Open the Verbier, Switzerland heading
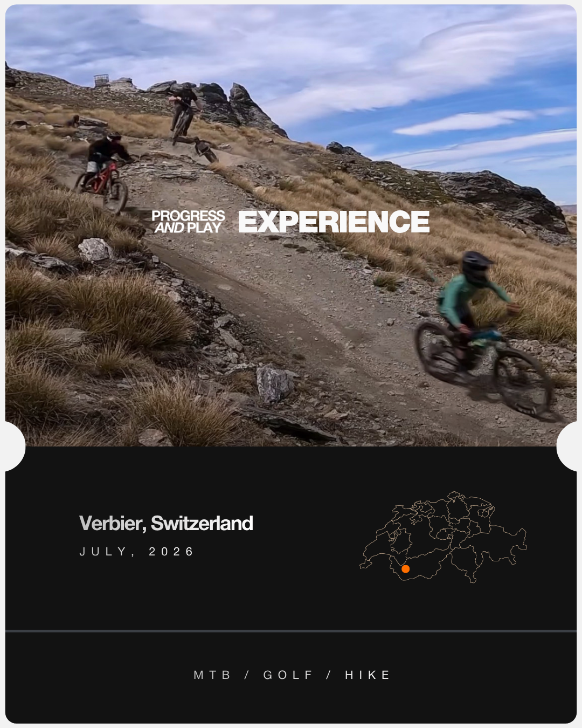Screen dimensions: 582x728 coord(166,523)
